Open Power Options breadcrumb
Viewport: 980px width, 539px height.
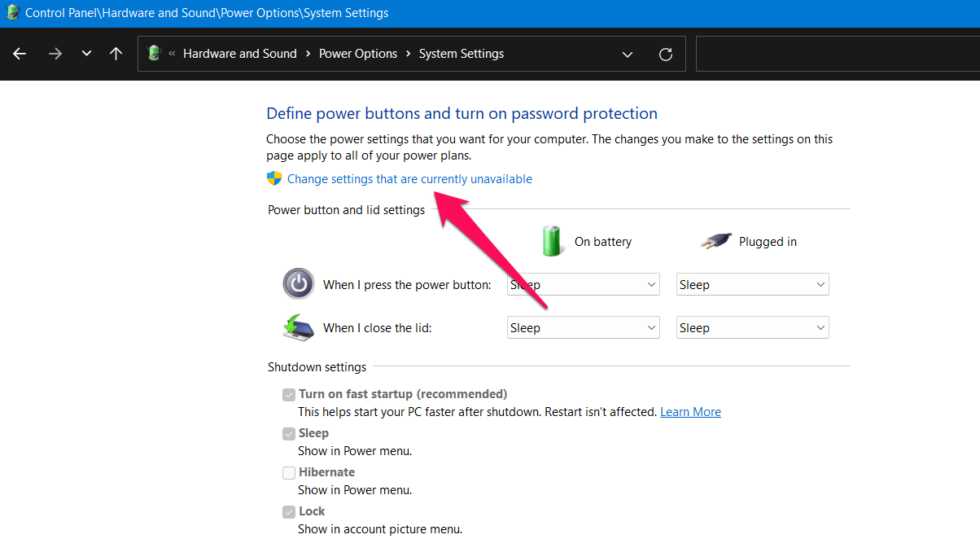click(x=358, y=54)
